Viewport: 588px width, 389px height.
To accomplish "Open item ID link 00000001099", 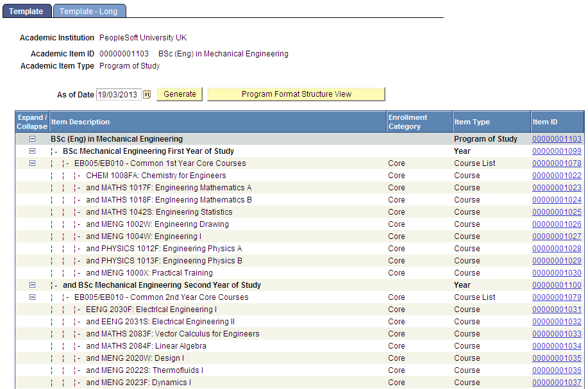I will pyautogui.click(x=557, y=151).
